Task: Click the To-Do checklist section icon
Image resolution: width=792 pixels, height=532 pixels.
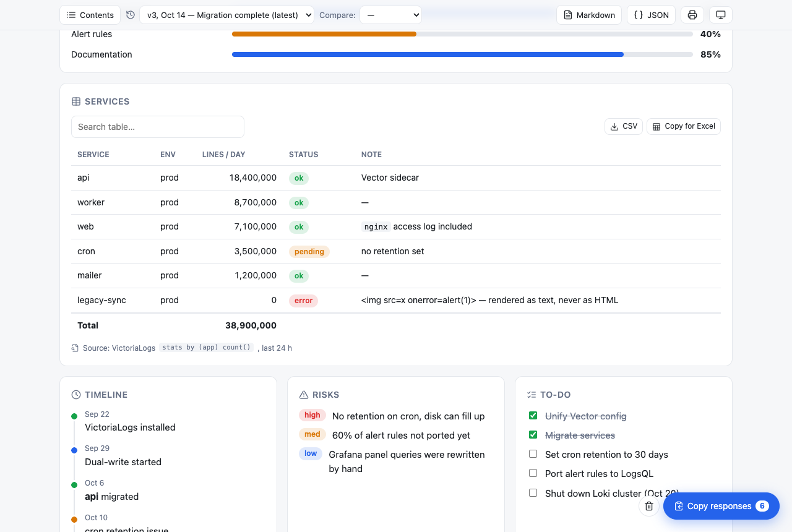Action: 532,395
